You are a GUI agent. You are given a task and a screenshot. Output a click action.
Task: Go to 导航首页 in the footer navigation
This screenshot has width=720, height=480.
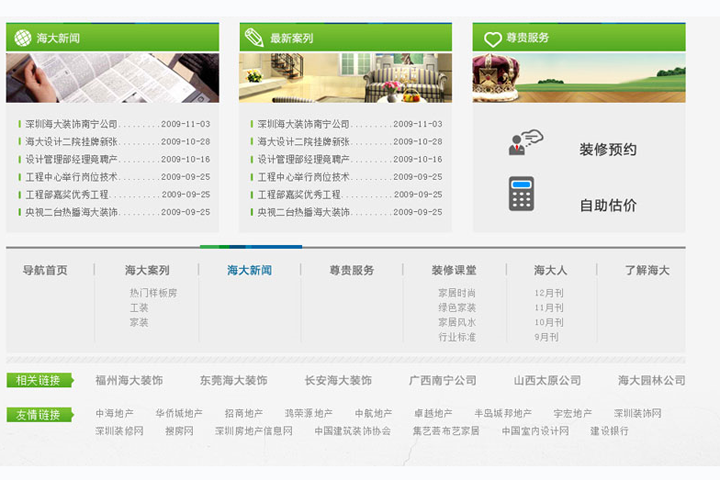coord(45,270)
